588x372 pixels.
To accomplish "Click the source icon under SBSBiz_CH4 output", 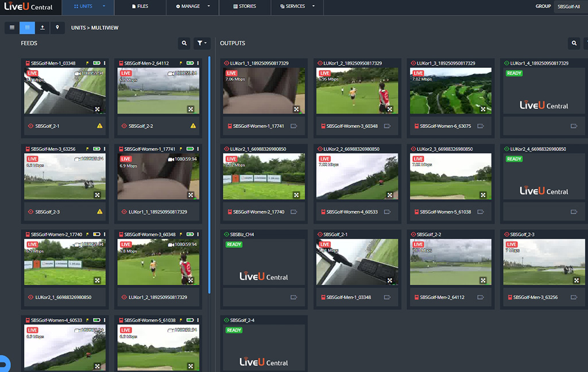I will coord(294,297).
